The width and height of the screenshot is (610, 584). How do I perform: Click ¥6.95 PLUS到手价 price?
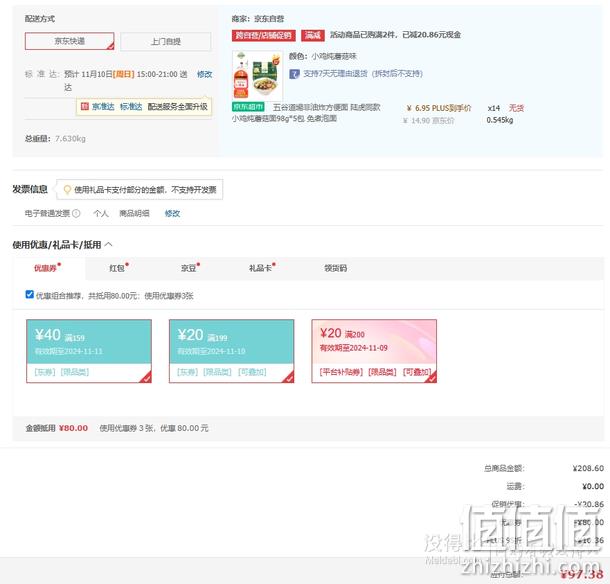(x=439, y=108)
